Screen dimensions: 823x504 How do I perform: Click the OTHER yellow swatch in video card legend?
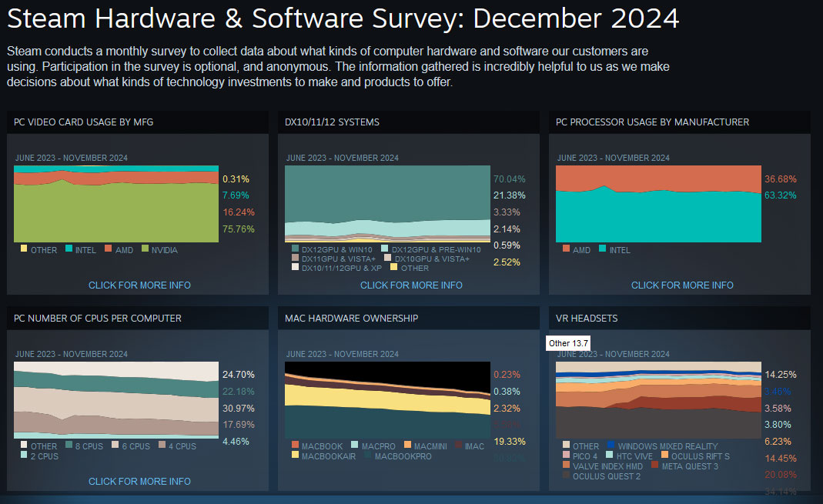coord(24,249)
